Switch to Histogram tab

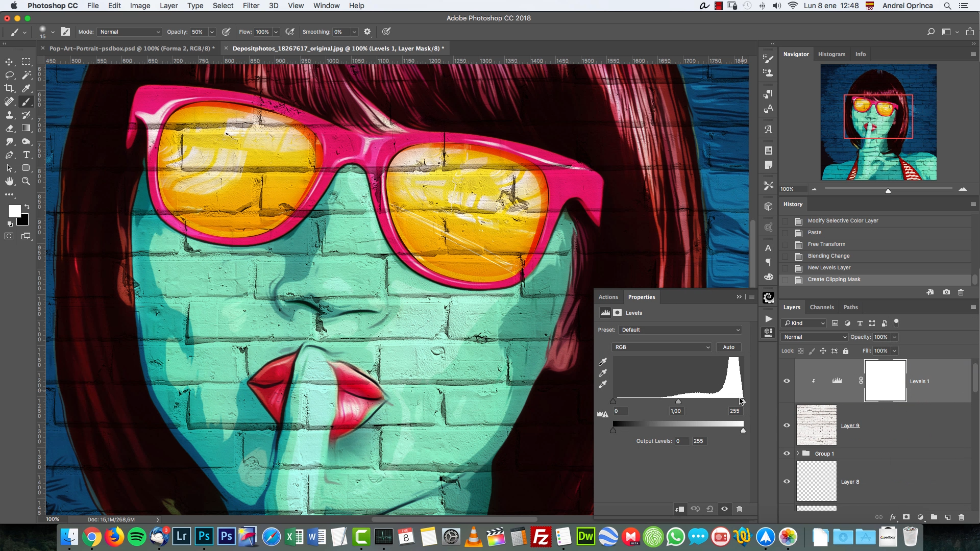coord(831,54)
